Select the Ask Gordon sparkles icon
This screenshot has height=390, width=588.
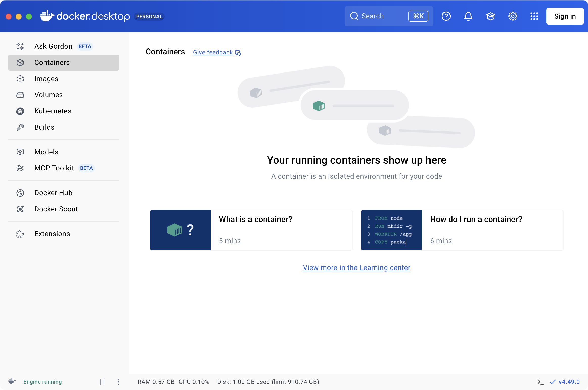20,46
